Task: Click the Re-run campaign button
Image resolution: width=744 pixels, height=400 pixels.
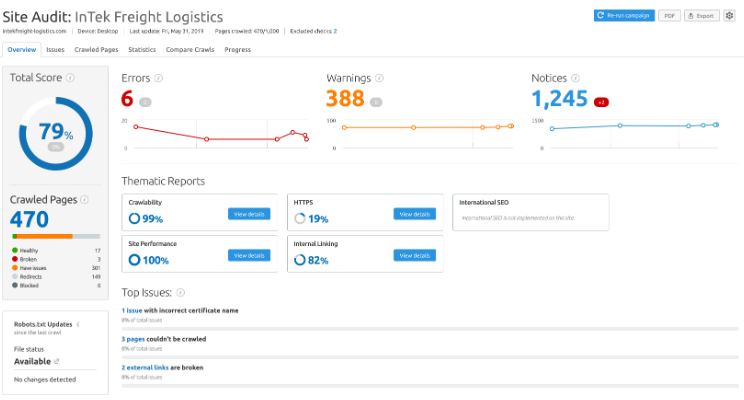Action: click(x=624, y=16)
